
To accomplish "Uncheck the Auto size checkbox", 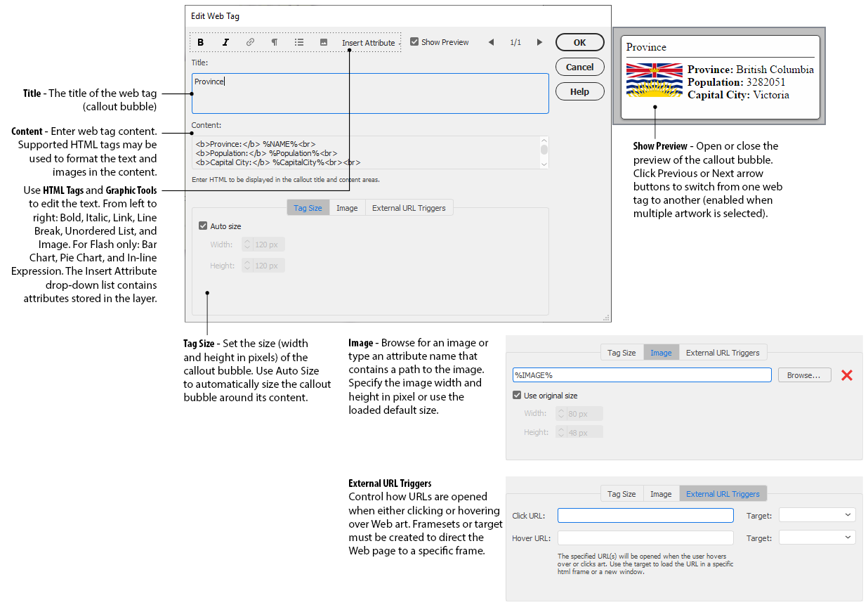I will point(203,226).
